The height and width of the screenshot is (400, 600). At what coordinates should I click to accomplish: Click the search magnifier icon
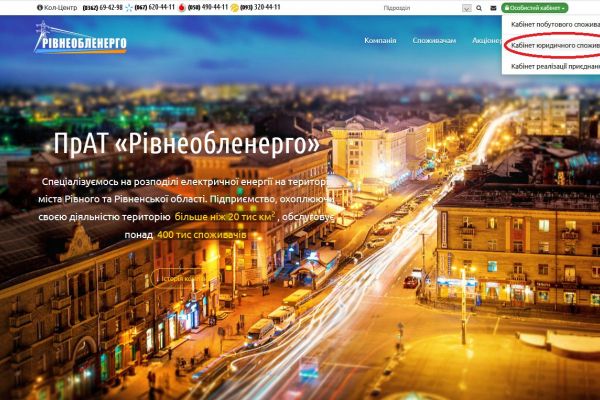click(x=477, y=7)
